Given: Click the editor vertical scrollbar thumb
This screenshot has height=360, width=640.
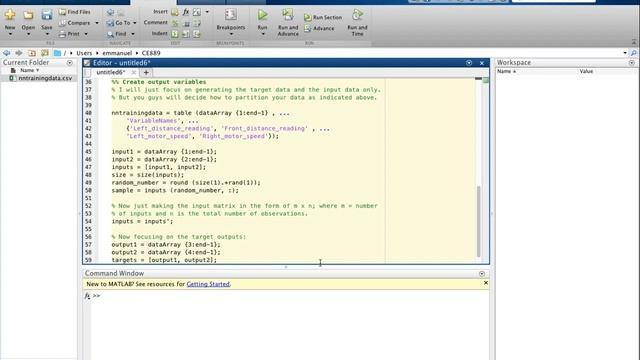Looking at the screenshot, I should coord(478,221).
